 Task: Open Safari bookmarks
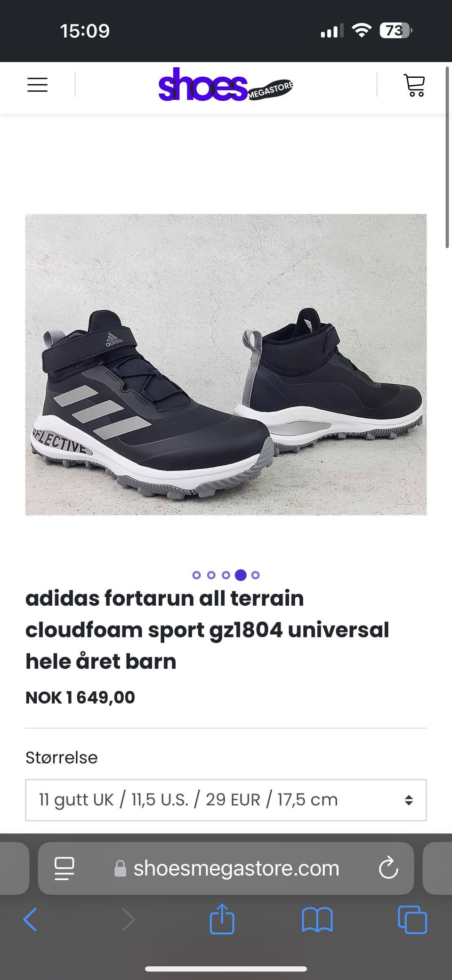tap(317, 920)
